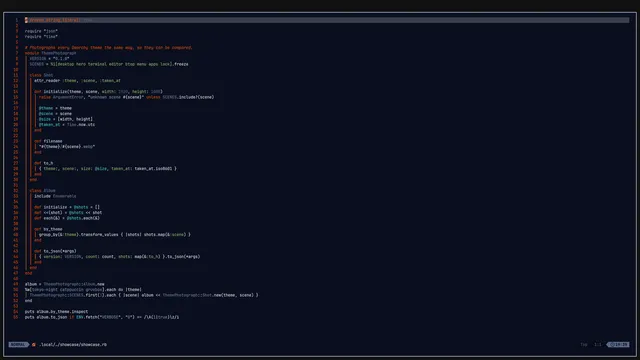Click the def to_json(*args) line

55,251
